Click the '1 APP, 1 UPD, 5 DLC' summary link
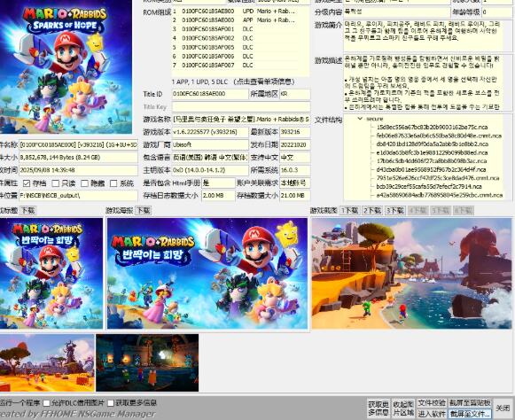 [233, 82]
